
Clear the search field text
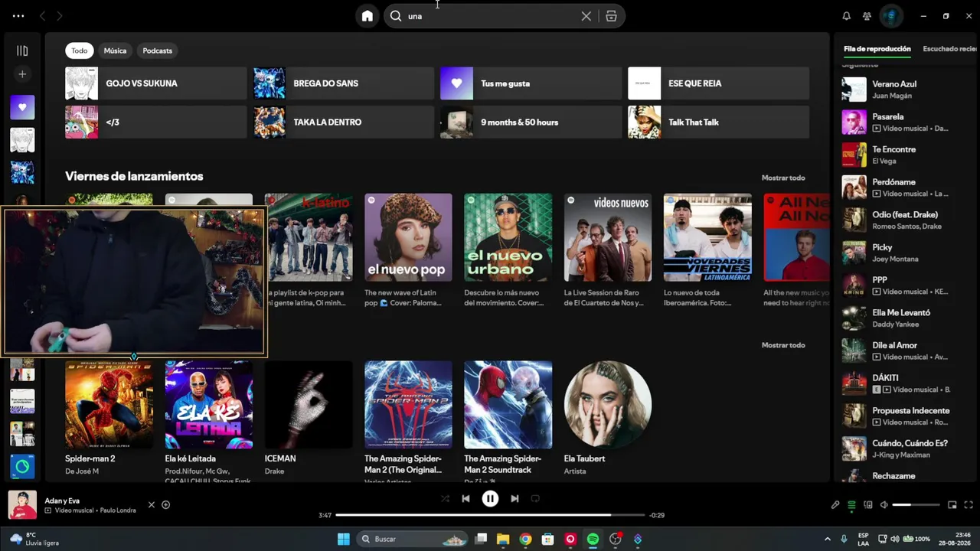click(586, 16)
